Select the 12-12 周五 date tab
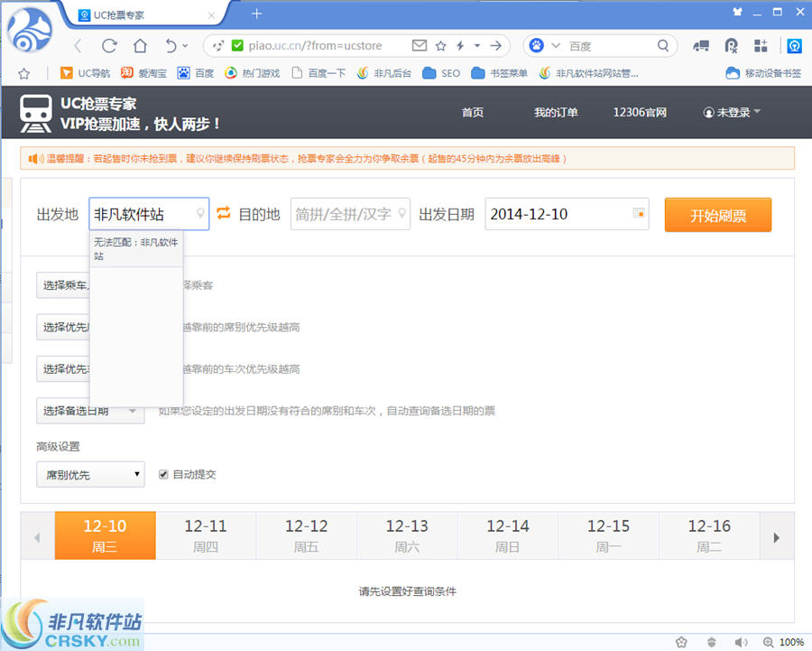The width and height of the screenshot is (812, 651). [x=306, y=535]
